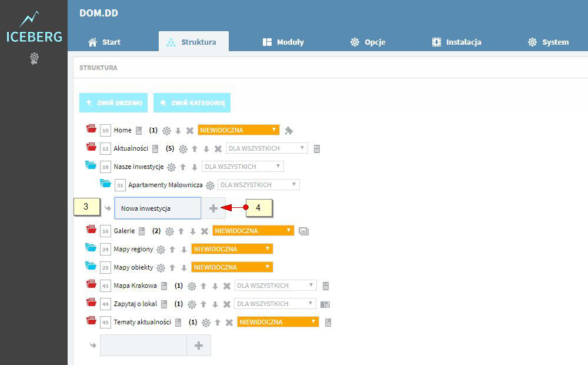This screenshot has width=588, height=365.
Task: Select the Mapa Krakowa label
Action: [135, 286]
